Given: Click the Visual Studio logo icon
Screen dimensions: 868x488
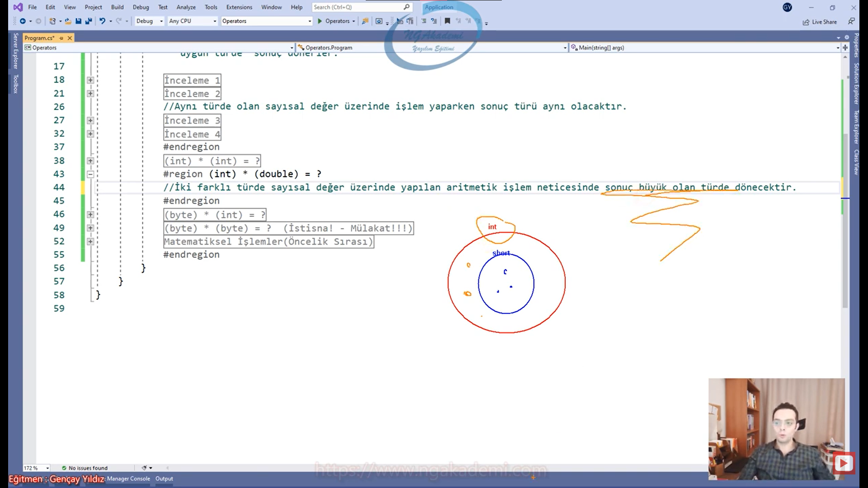Looking at the screenshot, I should coord(18,7).
